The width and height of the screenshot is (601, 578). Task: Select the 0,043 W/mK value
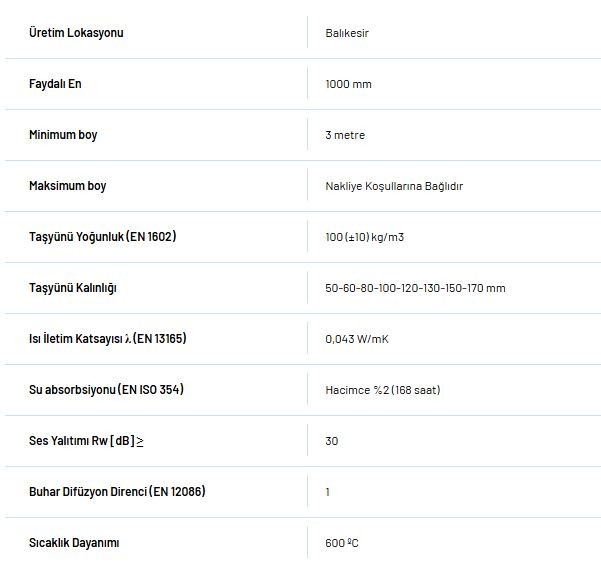point(356,339)
